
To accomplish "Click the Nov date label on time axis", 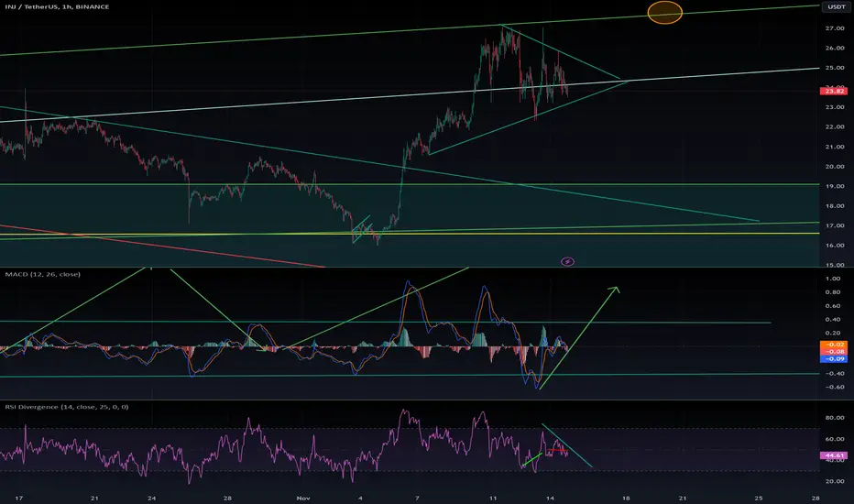I will click(303, 498).
